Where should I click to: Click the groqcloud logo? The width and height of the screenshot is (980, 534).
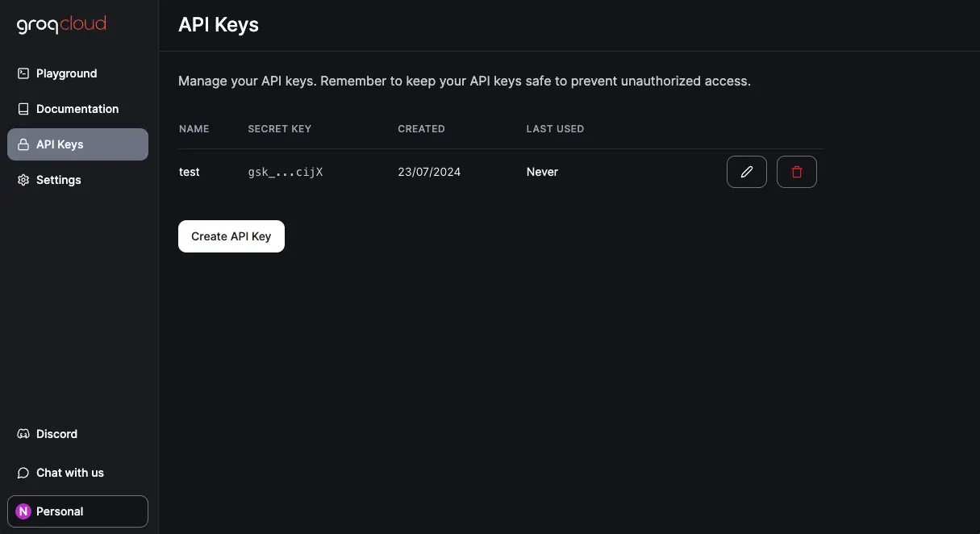(x=61, y=25)
